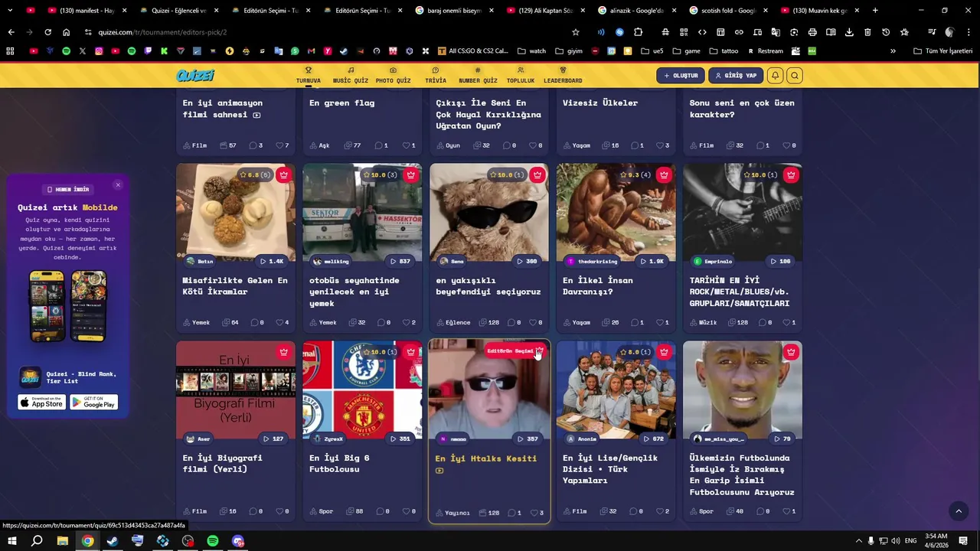Open the Restream bookmark
The height and width of the screenshot is (551, 980).
click(765, 51)
